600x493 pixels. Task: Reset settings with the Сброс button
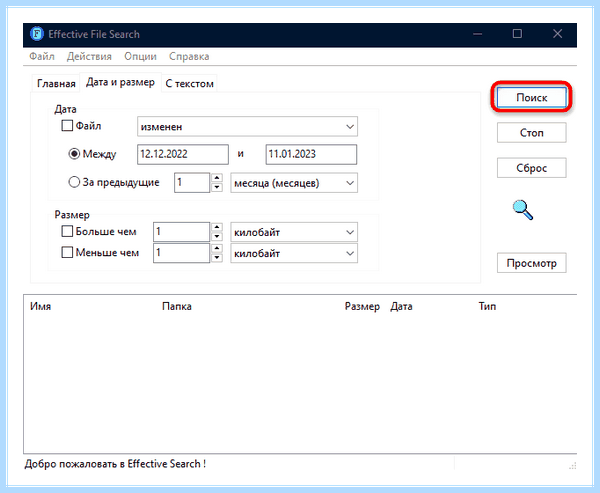(532, 168)
